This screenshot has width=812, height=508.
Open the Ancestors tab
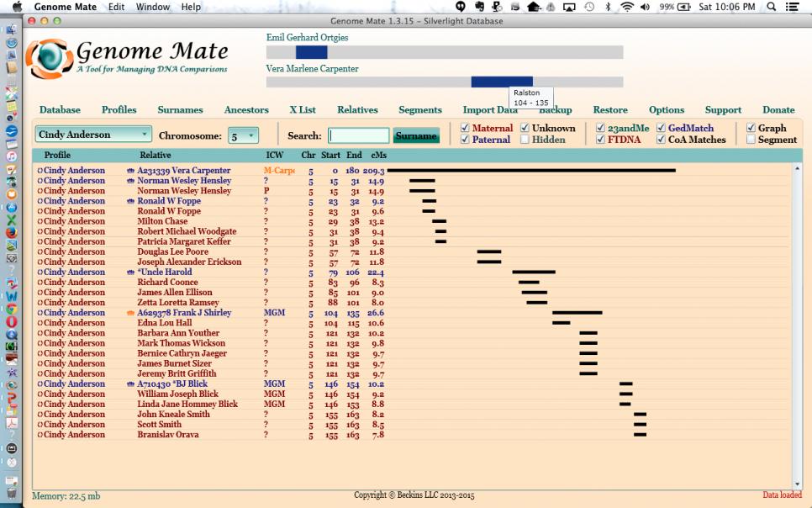(246, 110)
